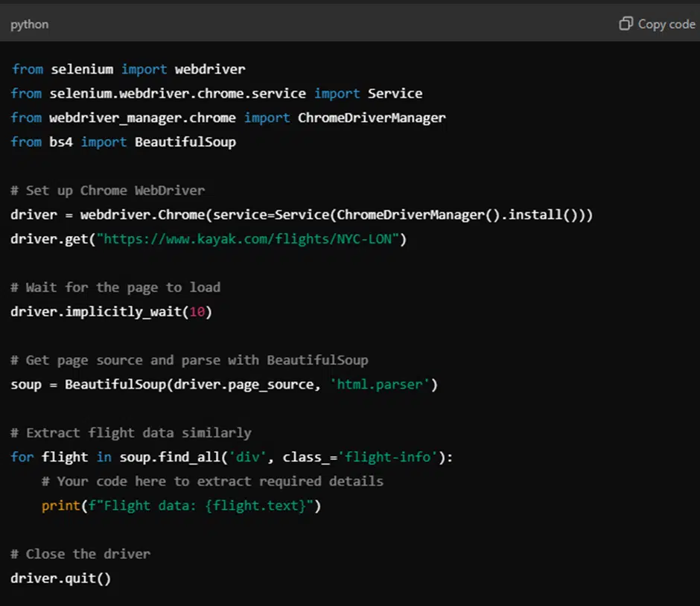
Task: Click 'driver.page_source' in the soup line
Action: click(244, 384)
